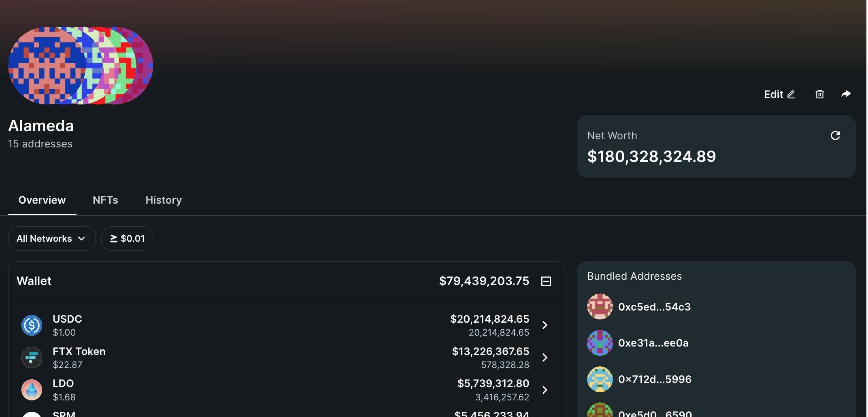Collapse the Wallet section
The height and width of the screenshot is (417, 868).
[546, 281]
